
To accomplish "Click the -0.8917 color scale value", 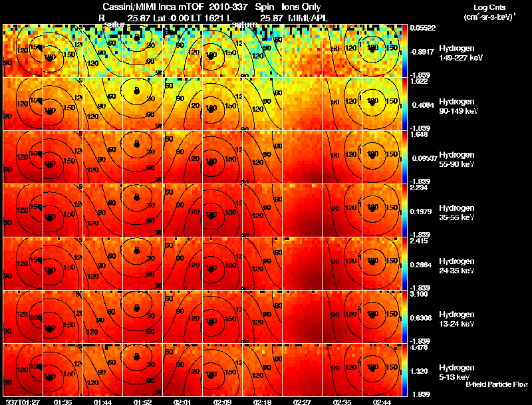I will coord(422,52).
